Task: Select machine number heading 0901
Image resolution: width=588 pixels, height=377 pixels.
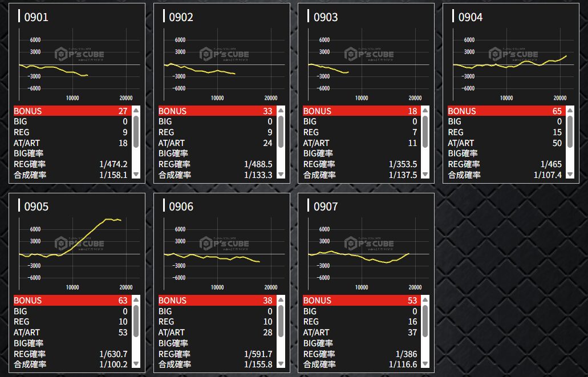Action: click(x=36, y=17)
